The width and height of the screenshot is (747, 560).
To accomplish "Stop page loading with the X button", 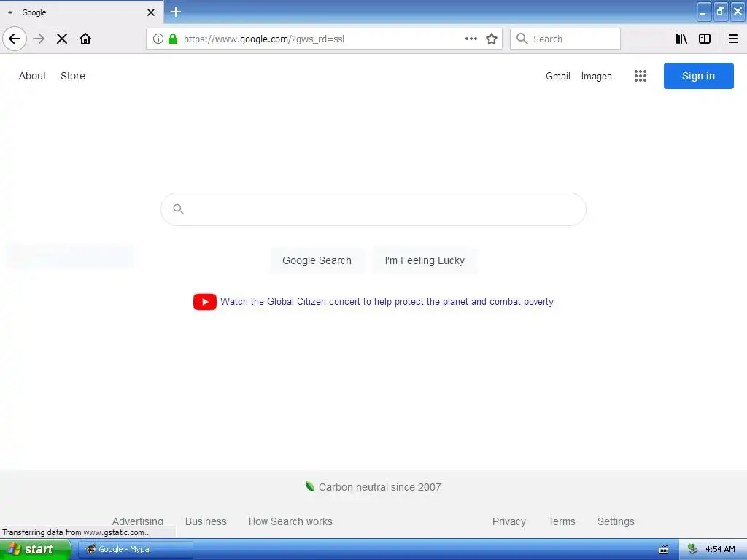I will pyautogui.click(x=62, y=39).
